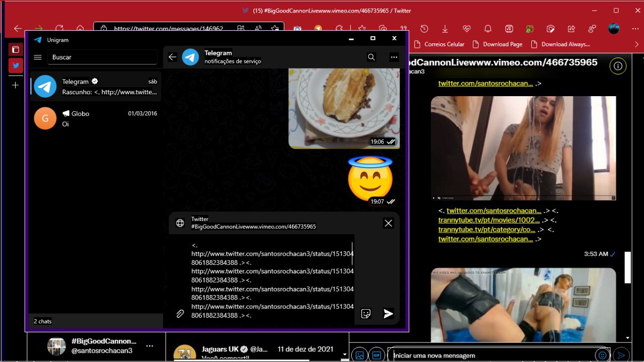Click the 'sáb' date on Telegram chat
The image size is (644, 362).
point(152,82)
